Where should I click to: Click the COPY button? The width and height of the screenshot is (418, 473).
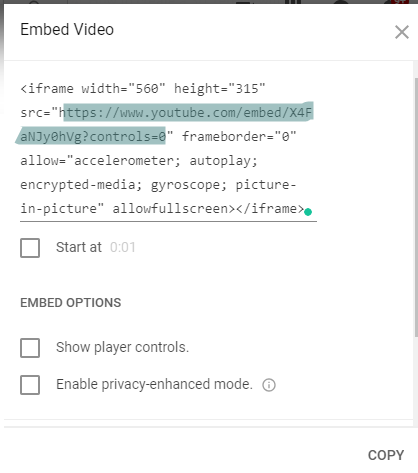point(386,455)
